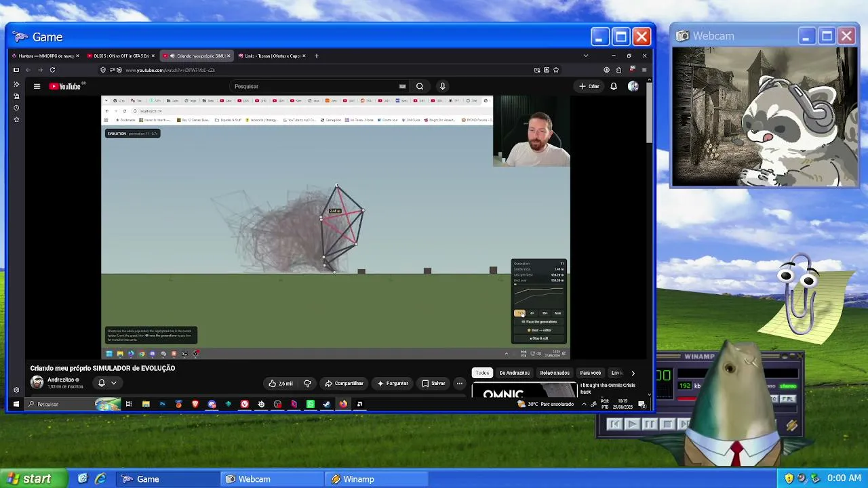Open YouTube notifications bell in the header
868x488 pixels.
point(614,86)
